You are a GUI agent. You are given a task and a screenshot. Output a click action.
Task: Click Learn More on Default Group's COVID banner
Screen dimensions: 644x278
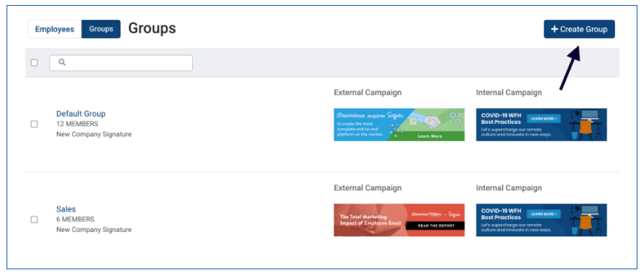point(543,118)
